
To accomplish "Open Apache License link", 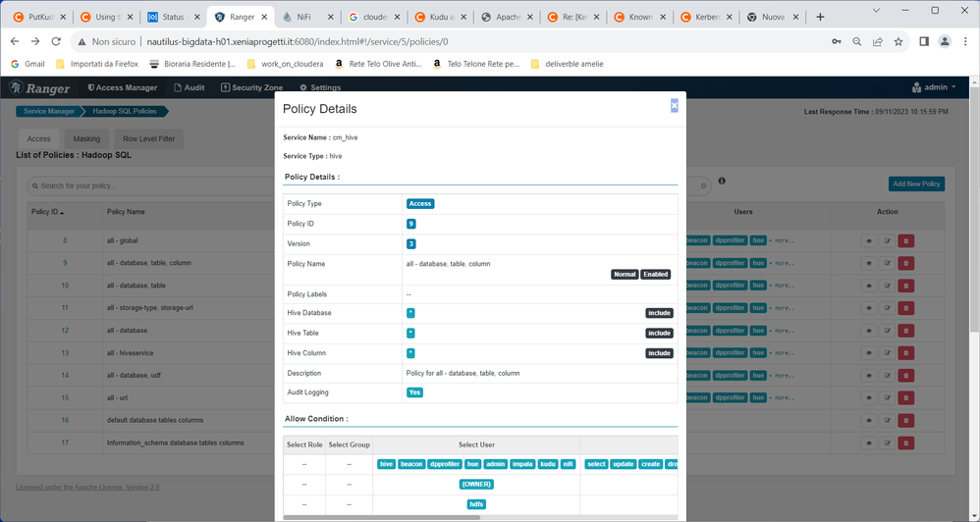I will click(x=87, y=487).
